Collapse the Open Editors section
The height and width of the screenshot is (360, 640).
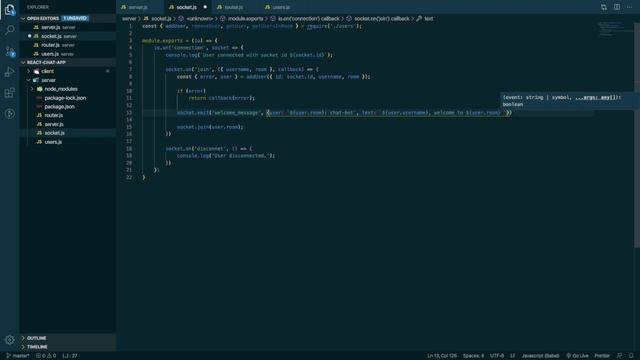[x=23, y=18]
